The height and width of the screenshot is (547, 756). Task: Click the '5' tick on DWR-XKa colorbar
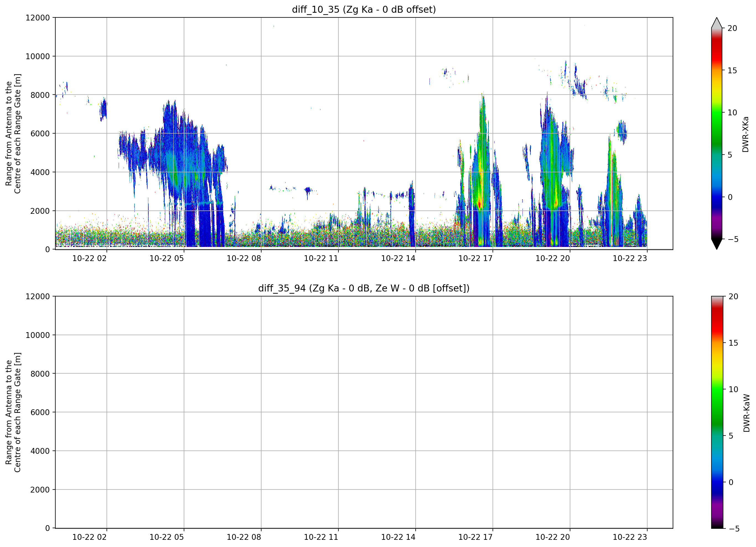730,155
